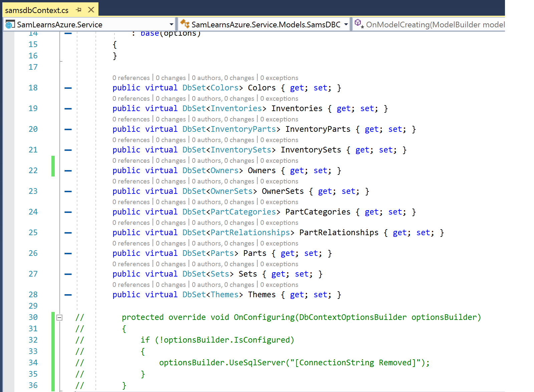Click line number 34 in the gutter
The image size is (534, 392).
click(x=33, y=363)
